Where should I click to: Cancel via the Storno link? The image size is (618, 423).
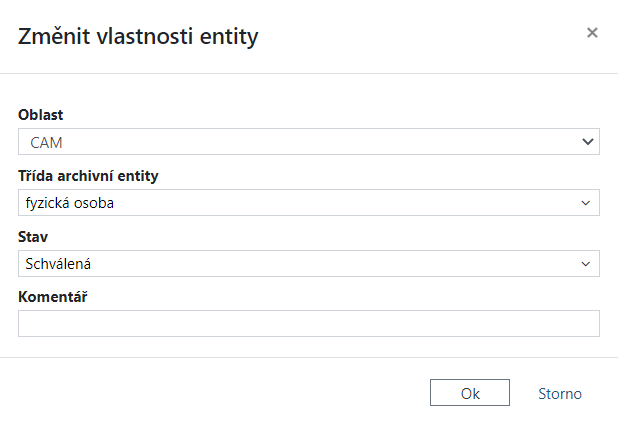point(560,393)
